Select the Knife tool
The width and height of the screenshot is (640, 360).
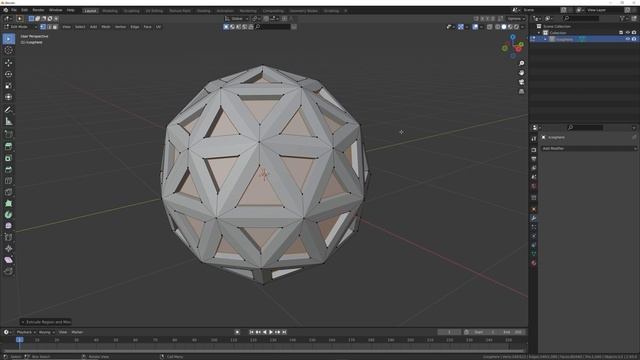9,192
